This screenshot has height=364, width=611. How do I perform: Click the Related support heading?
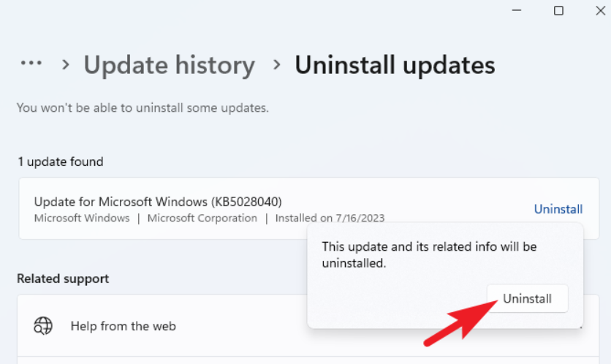[x=63, y=278]
